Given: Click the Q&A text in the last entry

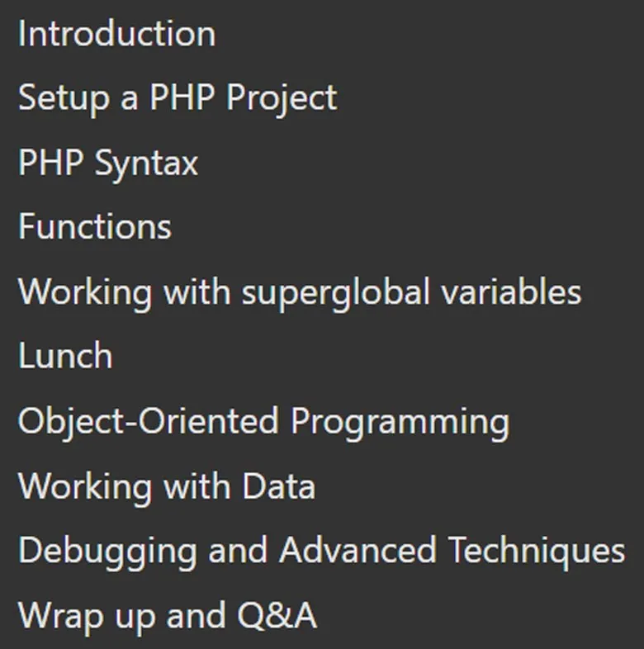Looking at the screenshot, I should 277,615.
